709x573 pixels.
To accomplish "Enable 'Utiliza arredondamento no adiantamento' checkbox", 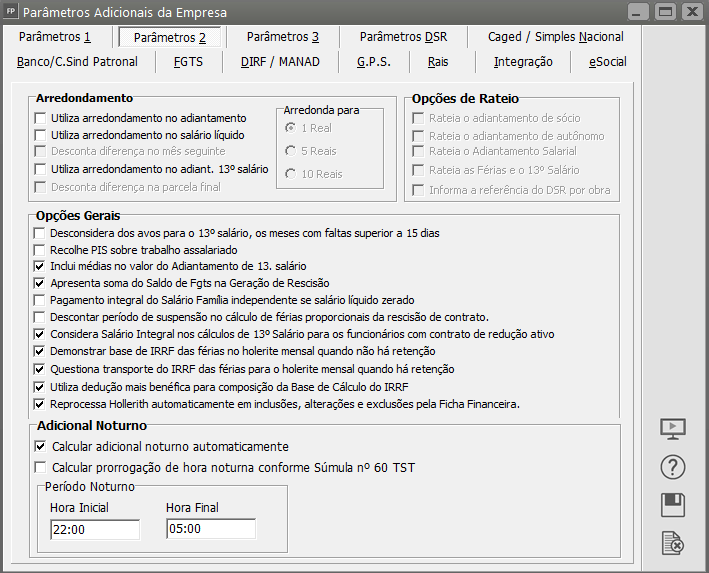I will pos(40,119).
